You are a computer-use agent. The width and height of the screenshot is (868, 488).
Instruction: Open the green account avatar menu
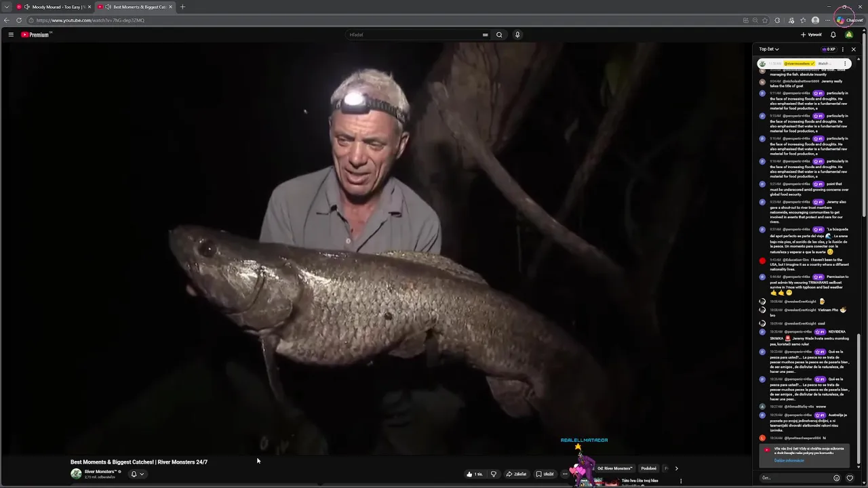[x=849, y=35]
